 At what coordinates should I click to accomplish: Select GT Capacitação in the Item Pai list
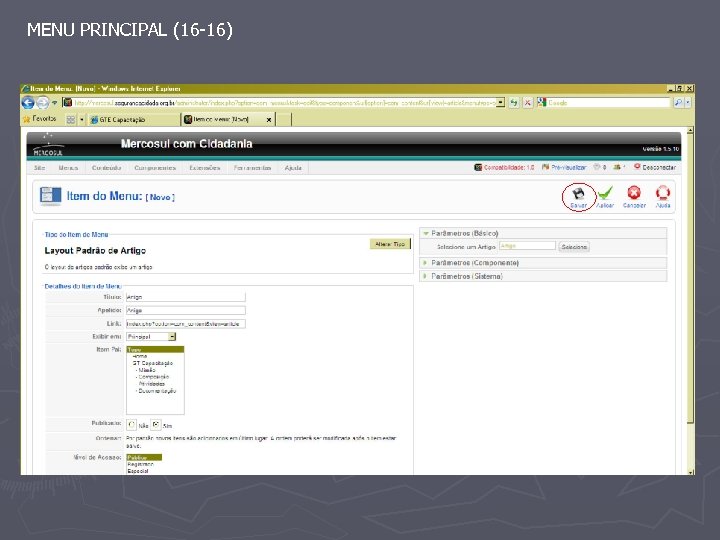pos(152,363)
